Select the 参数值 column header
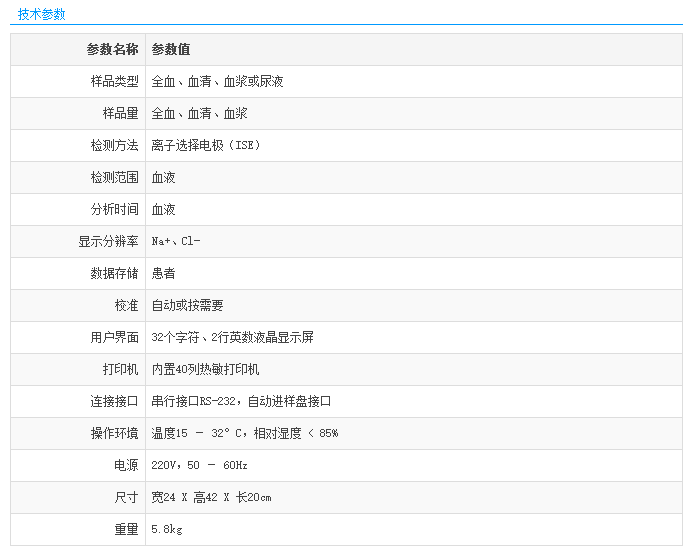 (x=171, y=49)
